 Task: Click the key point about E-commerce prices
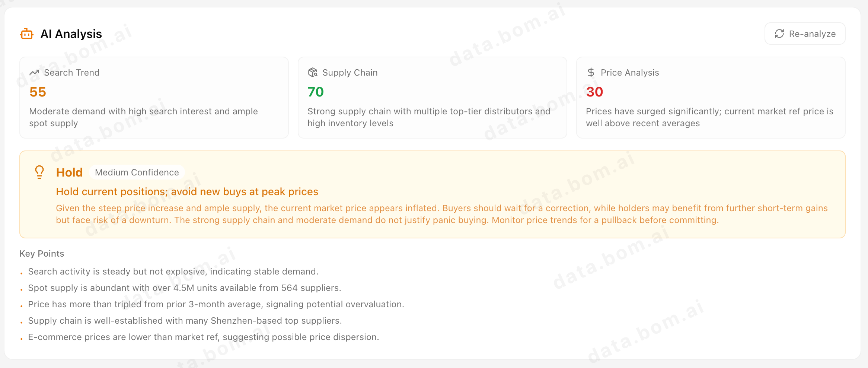(x=204, y=337)
